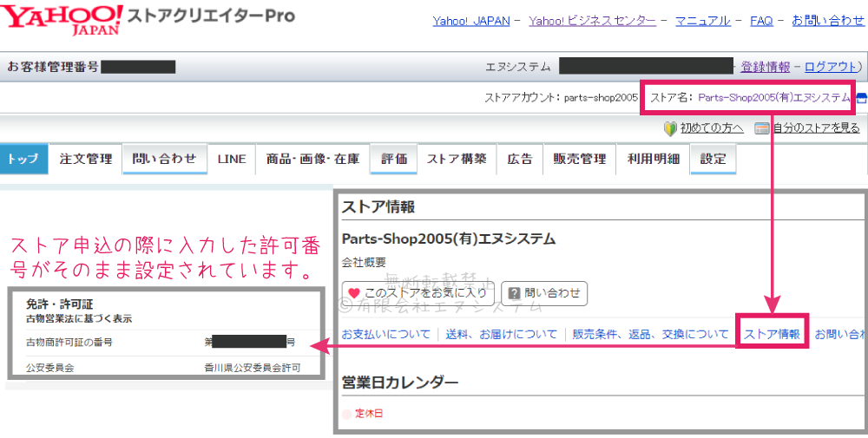Screen dimensions: 868x438
Task: Click このストアをお気に入り button
Action: 418,293
